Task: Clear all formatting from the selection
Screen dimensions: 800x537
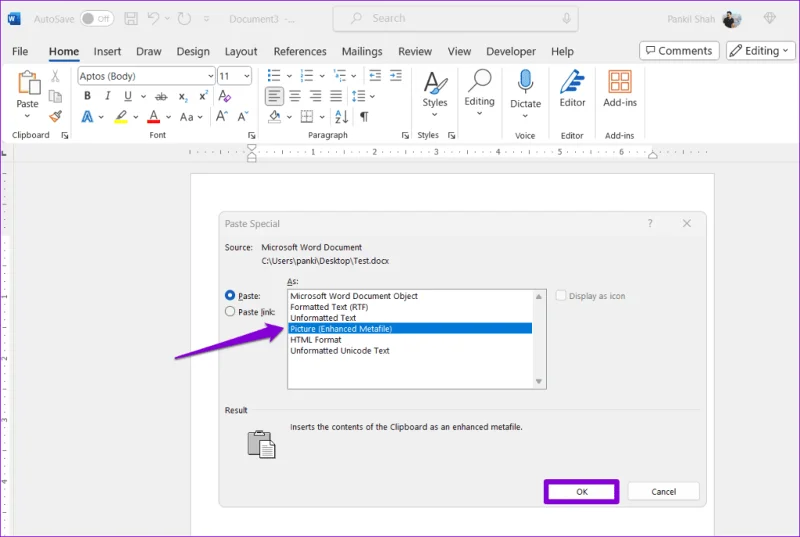Action: [224, 96]
